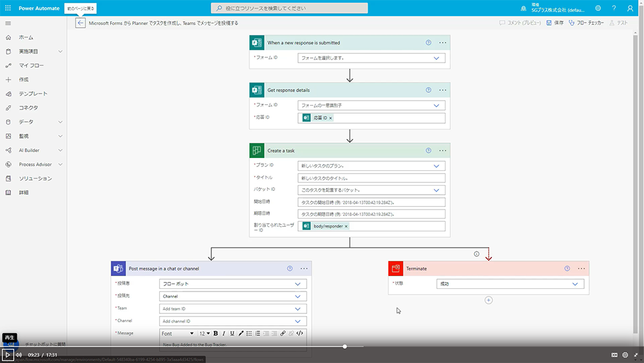
Task: Open the Font dropdown in the Message editor
Action: (178, 333)
